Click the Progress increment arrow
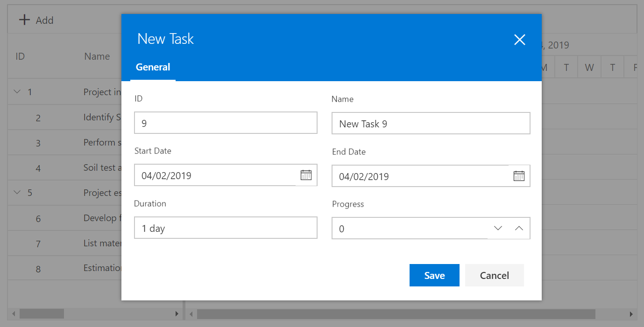Viewport: 644px width, 327px height. tap(519, 228)
